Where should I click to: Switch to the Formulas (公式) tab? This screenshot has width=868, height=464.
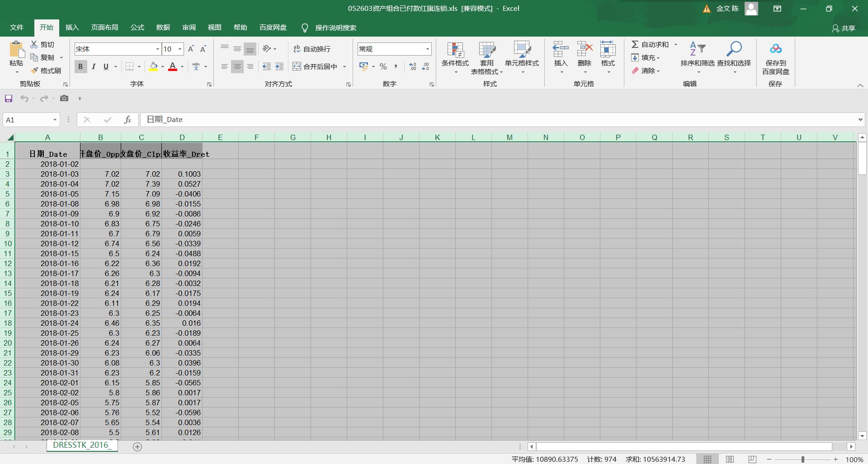[x=137, y=28]
